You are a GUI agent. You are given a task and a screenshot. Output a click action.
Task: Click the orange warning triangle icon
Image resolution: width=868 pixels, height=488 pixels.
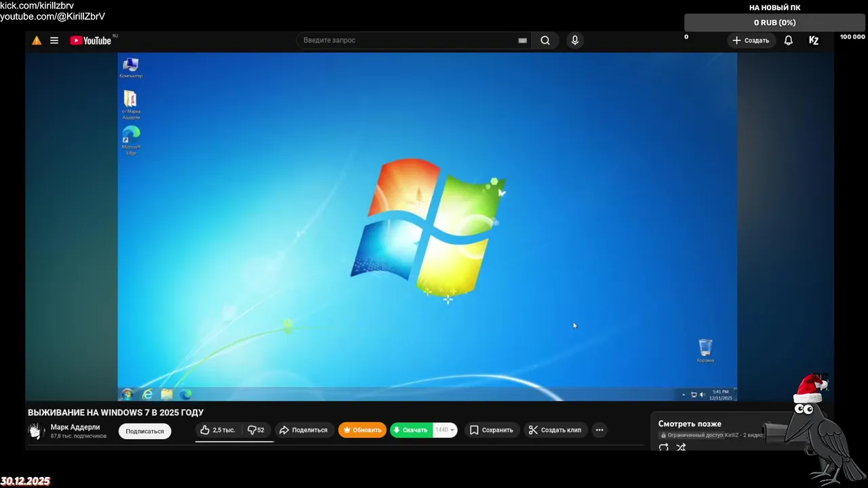coord(37,41)
